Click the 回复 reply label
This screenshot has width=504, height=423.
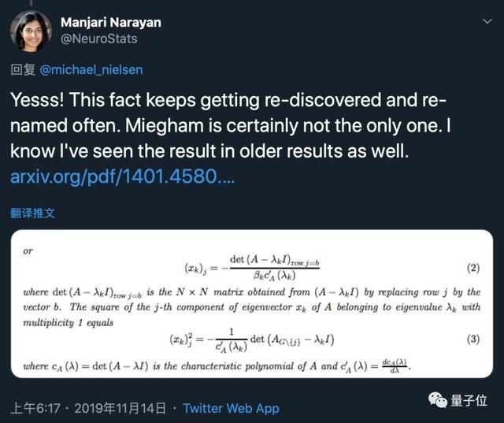pos(22,69)
